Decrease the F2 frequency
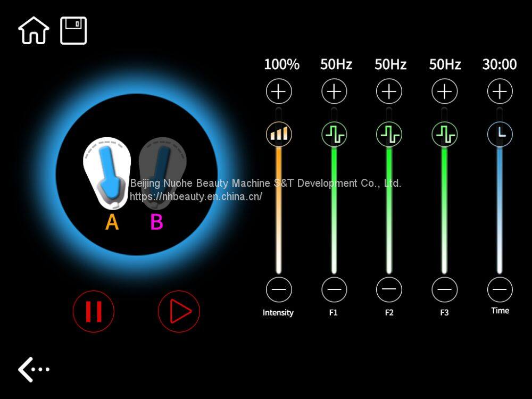The image size is (532, 399). click(389, 290)
